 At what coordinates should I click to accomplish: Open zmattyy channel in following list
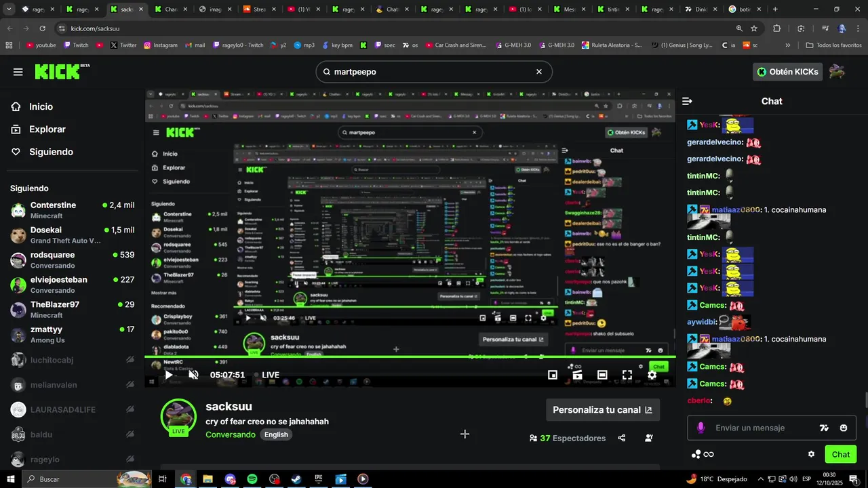pos(72,334)
